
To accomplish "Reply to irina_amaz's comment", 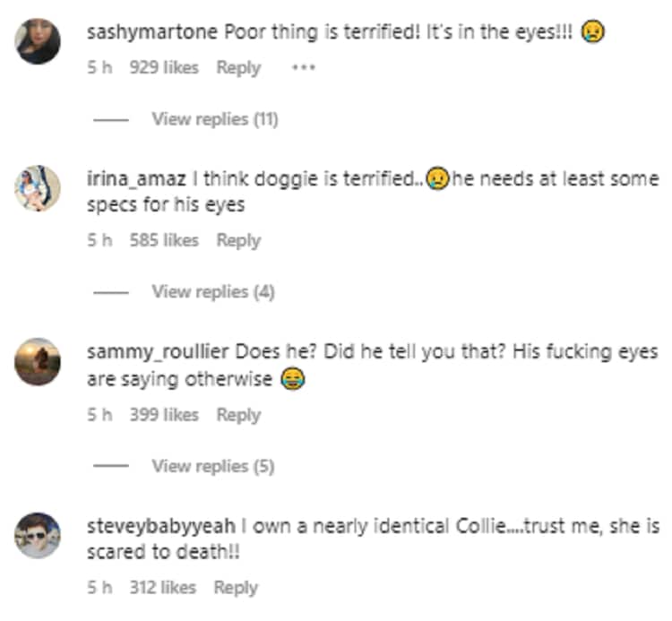I will [238, 240].
